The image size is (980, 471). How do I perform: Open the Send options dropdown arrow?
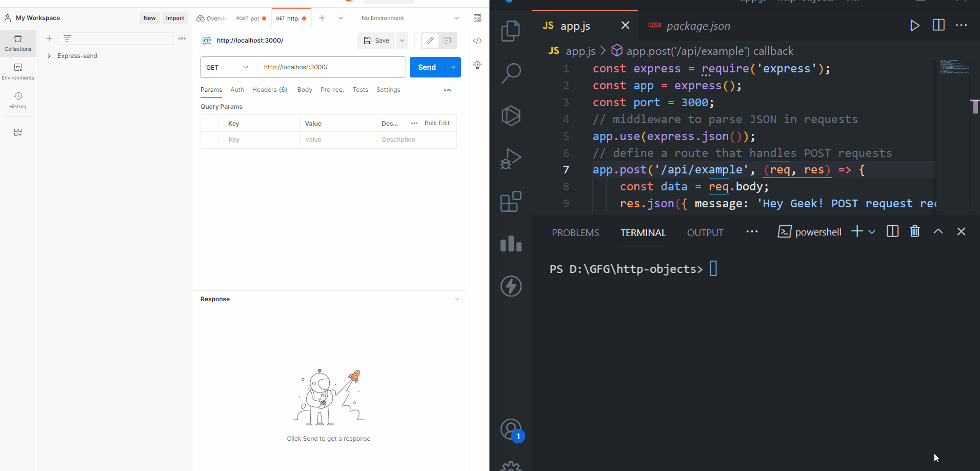click(x=453, y=67)
